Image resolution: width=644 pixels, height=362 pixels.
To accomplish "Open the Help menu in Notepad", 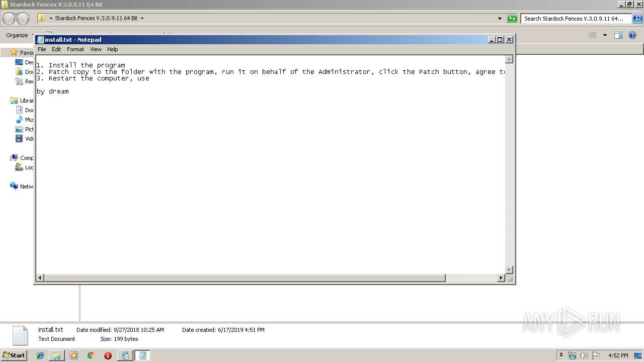I will point(112,49).
